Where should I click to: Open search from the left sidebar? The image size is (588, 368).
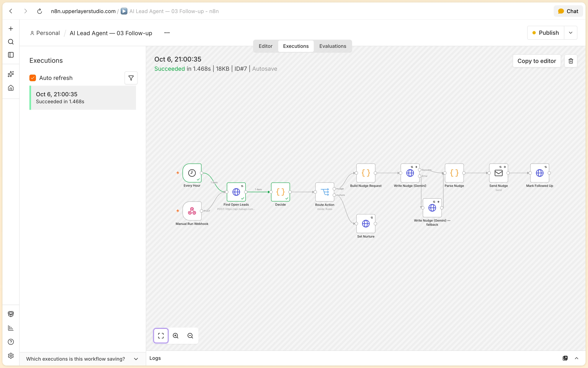tap(11, 42)
